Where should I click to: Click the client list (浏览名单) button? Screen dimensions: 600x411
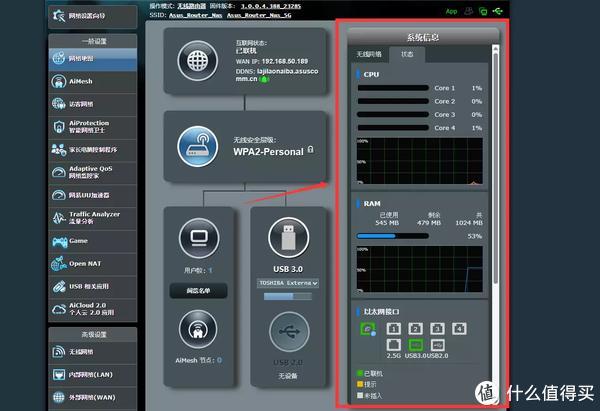[x=199, y=291]
